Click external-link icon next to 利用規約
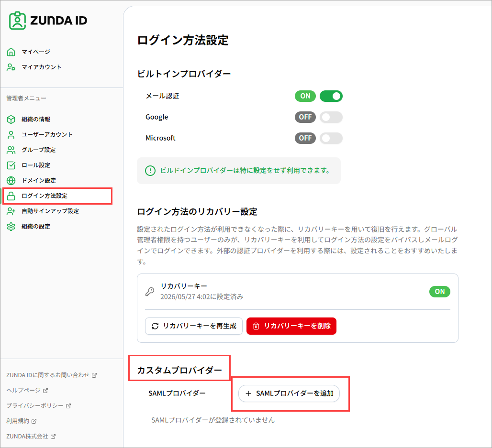The image size is (492, 448). click(34, 421)
